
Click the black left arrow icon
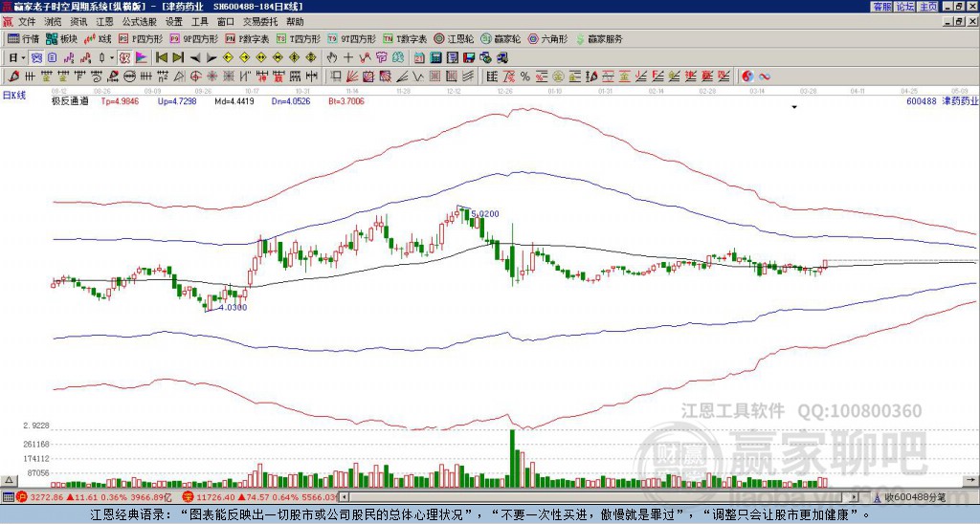[x=195, y=58]
